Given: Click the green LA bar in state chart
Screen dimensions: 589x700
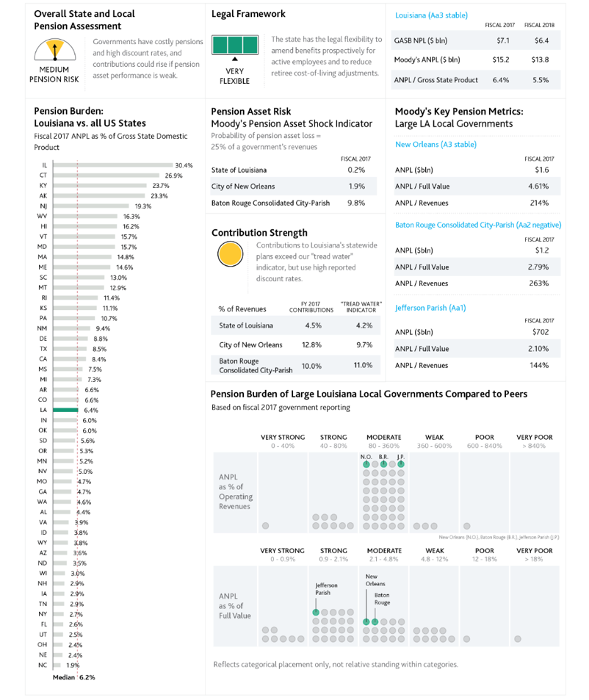Looking at the screenshot, I should coord(65,410).
